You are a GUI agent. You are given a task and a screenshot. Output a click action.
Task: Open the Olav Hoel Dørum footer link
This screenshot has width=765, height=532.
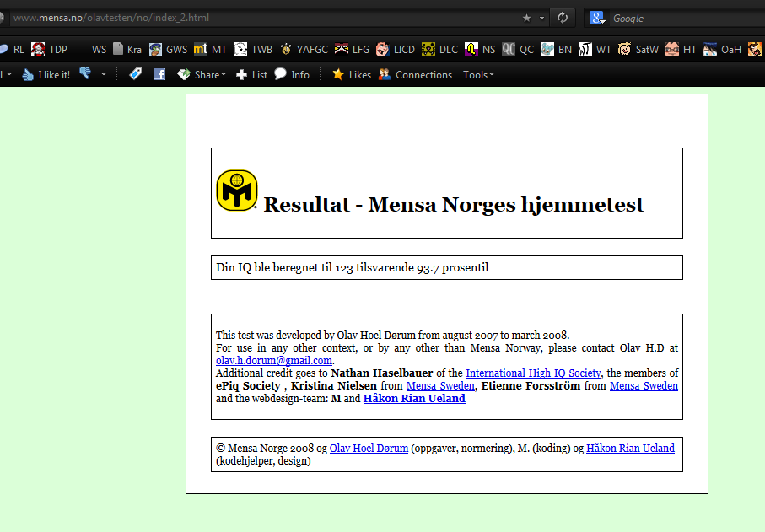point(369,449)
